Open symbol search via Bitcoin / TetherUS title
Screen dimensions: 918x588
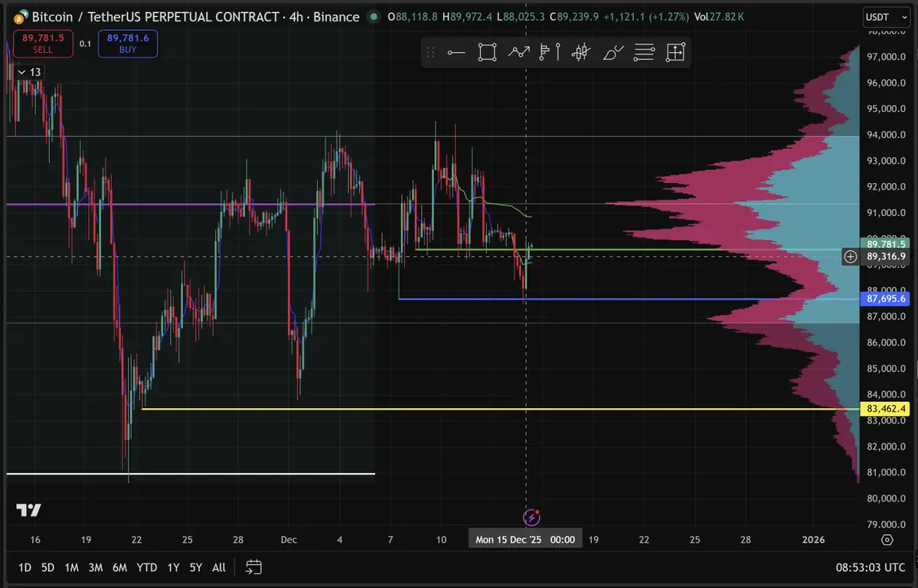click(155, 16)
